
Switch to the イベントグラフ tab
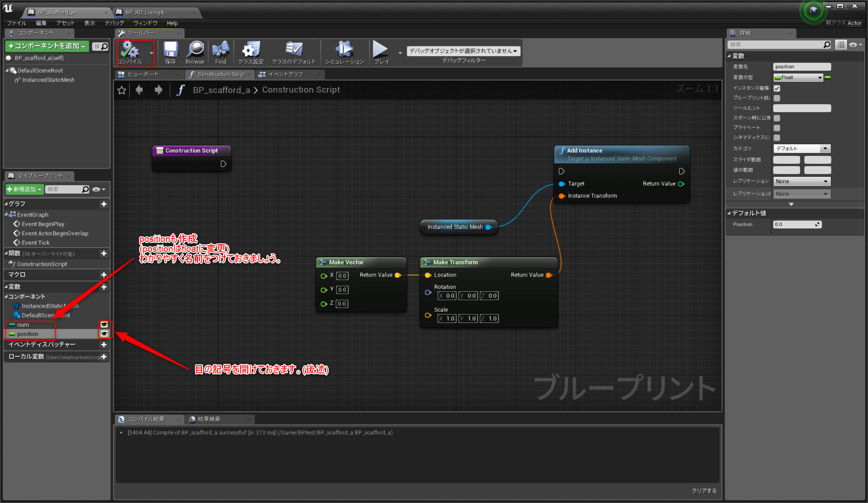290,74
